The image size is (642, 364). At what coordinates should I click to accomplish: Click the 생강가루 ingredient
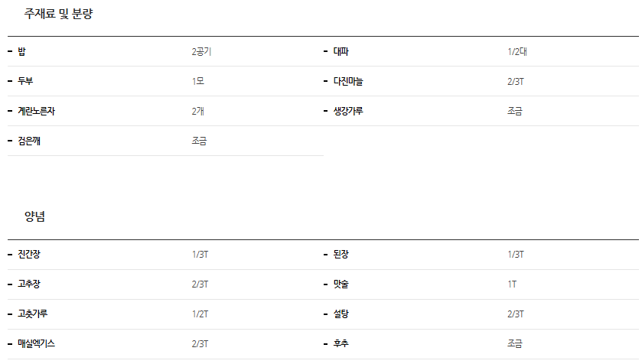pyautogui.click(x=348, y=112)
